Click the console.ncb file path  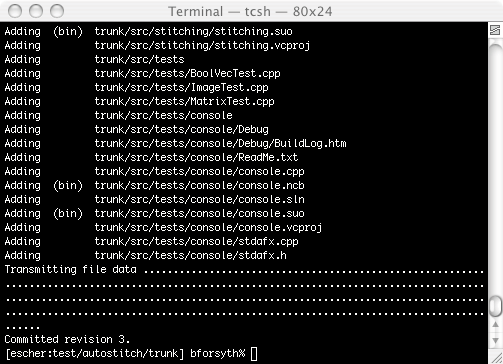tap(199, 185)
